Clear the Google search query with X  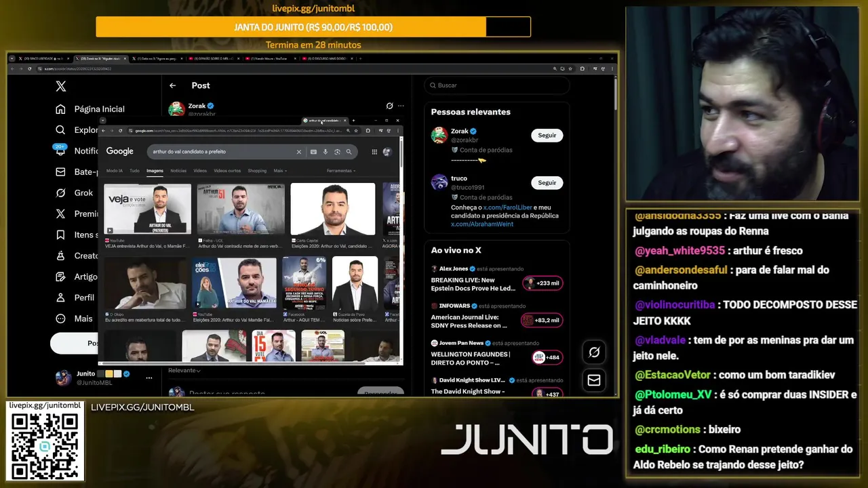[x=298, y=152]
